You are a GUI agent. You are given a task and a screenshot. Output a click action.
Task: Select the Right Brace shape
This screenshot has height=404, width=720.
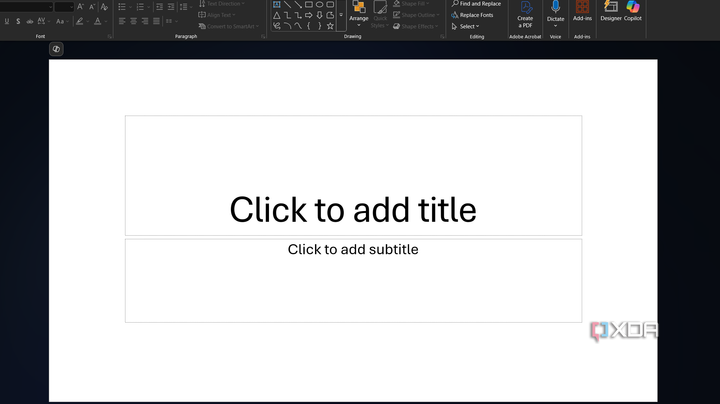tap(320, 26)
